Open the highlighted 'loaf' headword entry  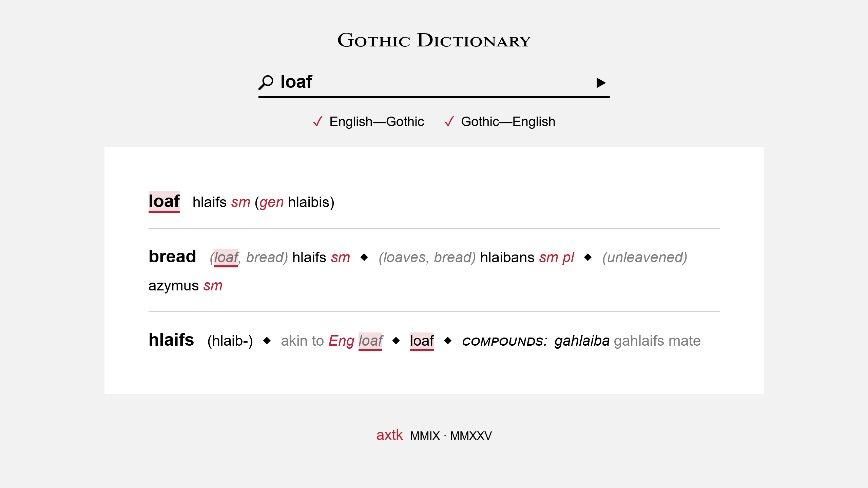click(164, 202)
